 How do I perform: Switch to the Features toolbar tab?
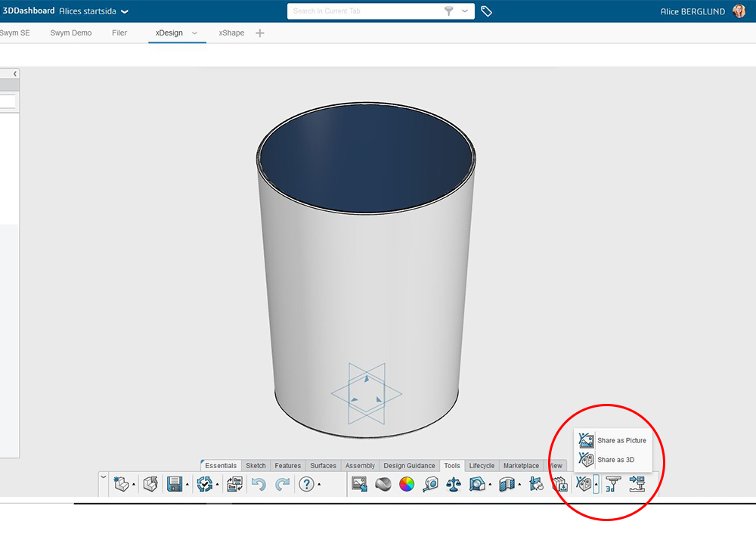(287, 466)
